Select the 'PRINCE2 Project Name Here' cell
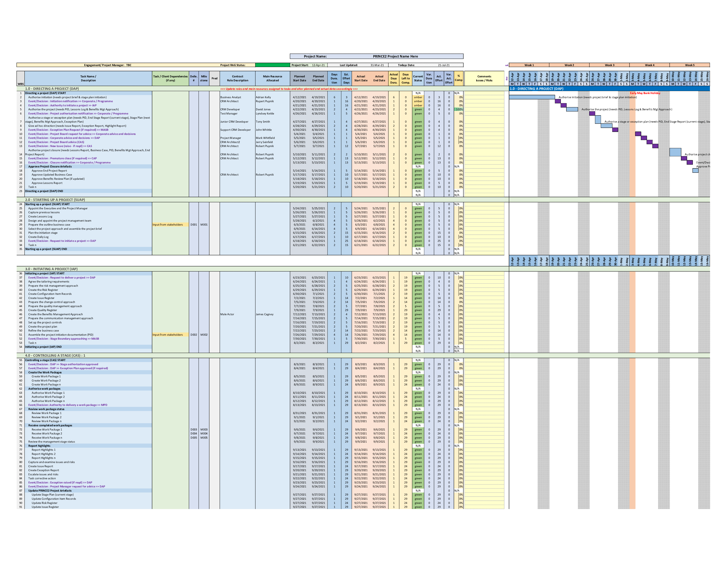Viewport: 728px width, 562px height. coord(395,56)
